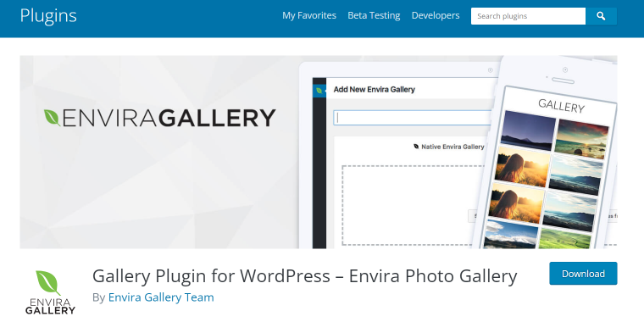Go to Beta Testing section

point(374,15)
